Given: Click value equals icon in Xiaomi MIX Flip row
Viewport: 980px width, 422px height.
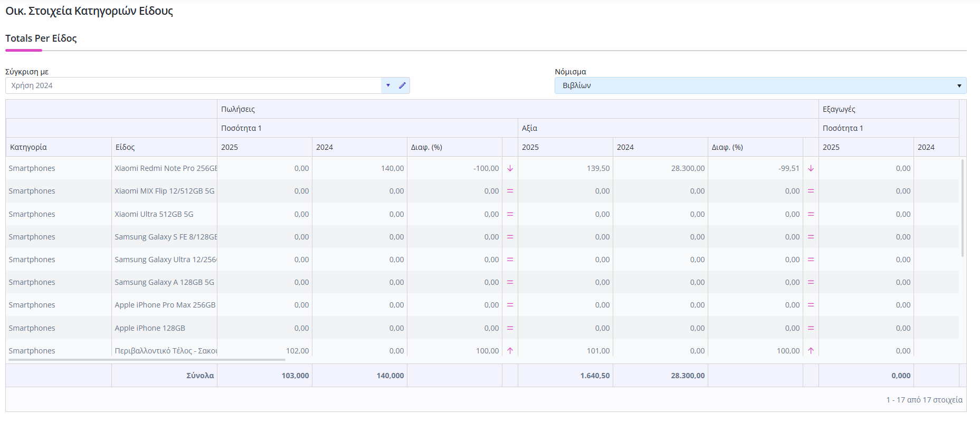Looking at the screenshot, I should point(811,191).
